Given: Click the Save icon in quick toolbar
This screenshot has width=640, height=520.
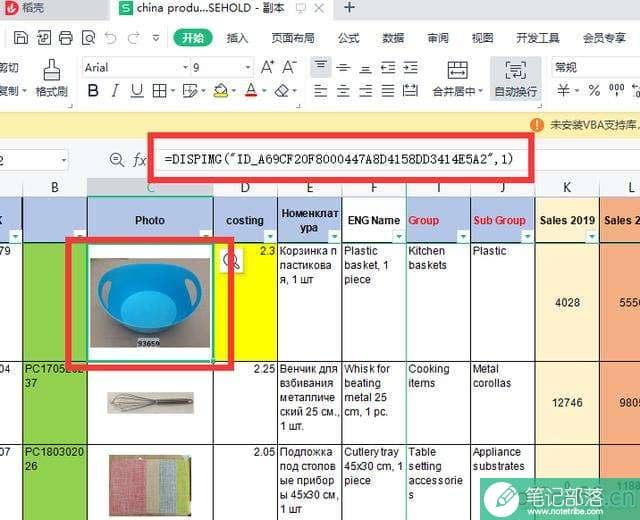Looking at the screenshot, I should coord(21,38).
